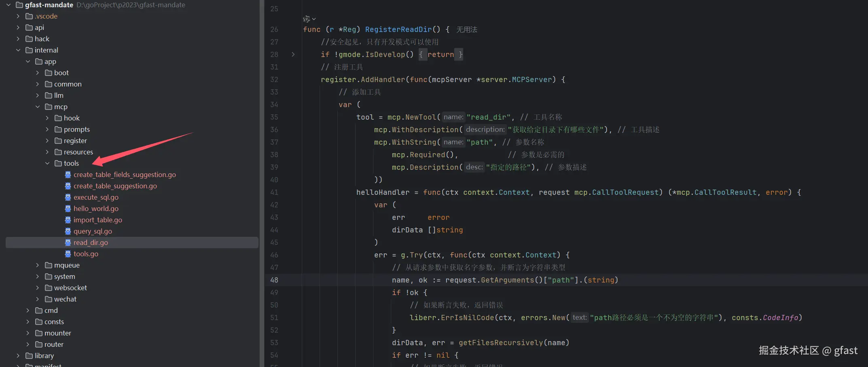Click the websocket folder icon
The image size is (868, 367).
click(49, 288)
